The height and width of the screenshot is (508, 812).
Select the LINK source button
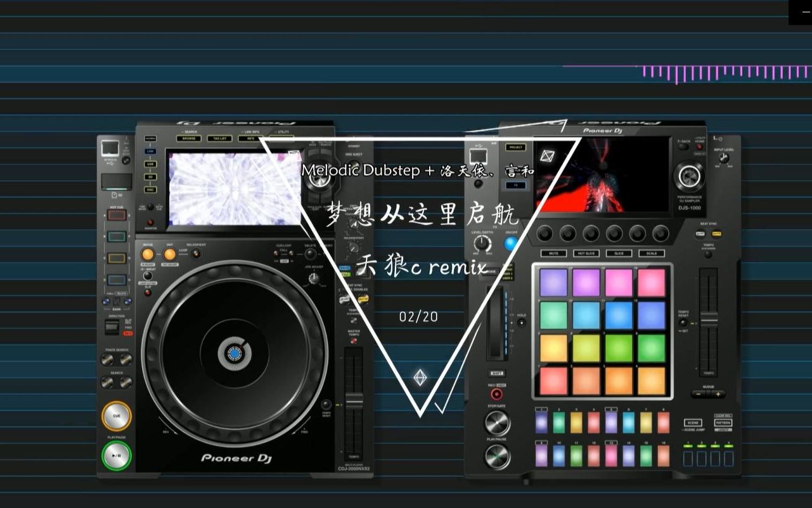click(150, 152)
